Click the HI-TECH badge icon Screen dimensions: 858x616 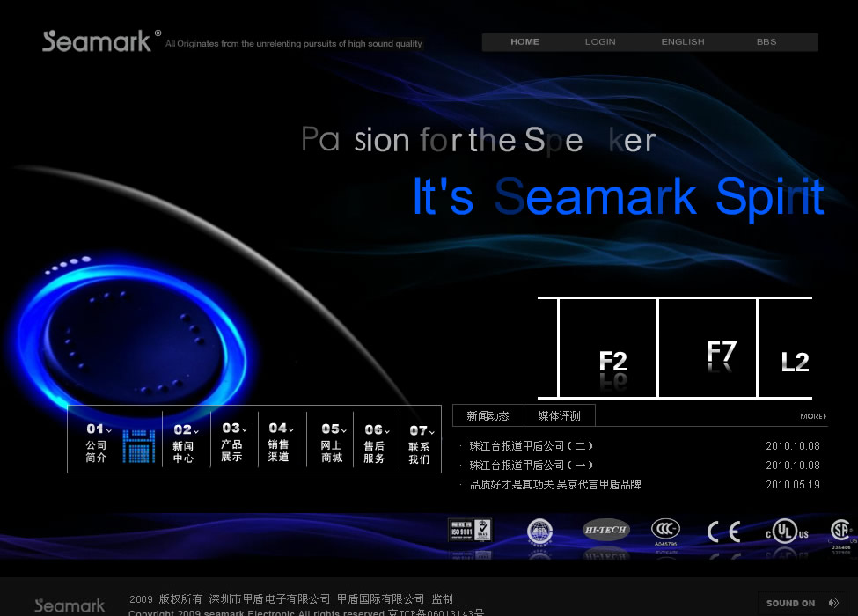tap(605, 530)
